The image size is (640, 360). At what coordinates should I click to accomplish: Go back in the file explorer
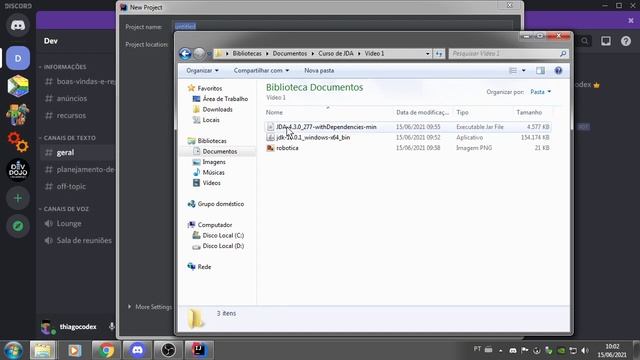[x=185, y=53]
